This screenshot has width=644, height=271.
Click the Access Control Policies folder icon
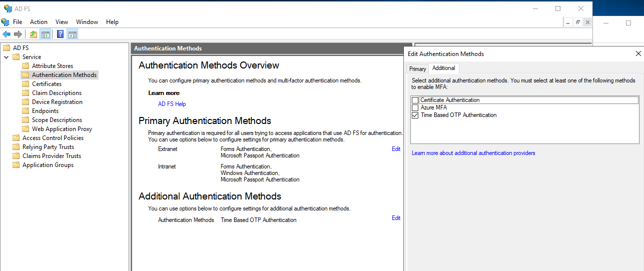coord(16,138)
